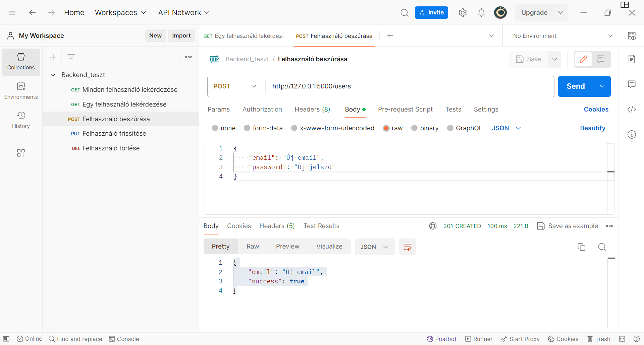Open the POST method dropdown
This screenshot has width=644, height=345.
[235, 86]
